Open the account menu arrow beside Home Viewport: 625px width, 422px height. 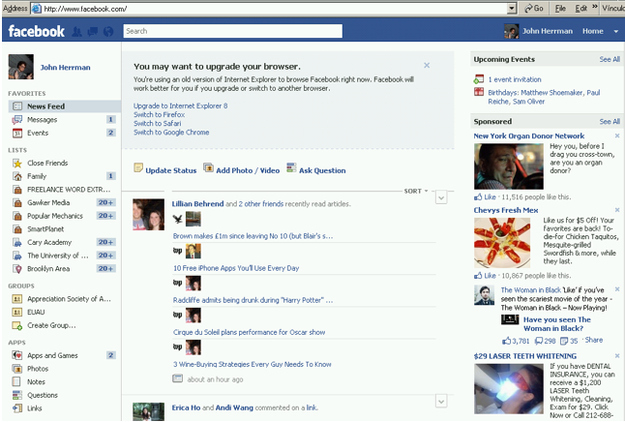pyautogui.click(x=616, y=31)
